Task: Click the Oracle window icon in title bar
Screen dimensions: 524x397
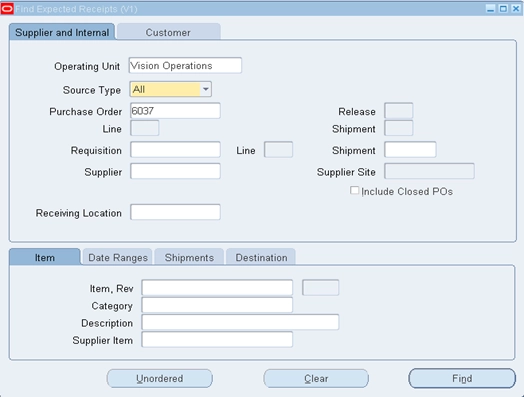Action: point(7,9)
